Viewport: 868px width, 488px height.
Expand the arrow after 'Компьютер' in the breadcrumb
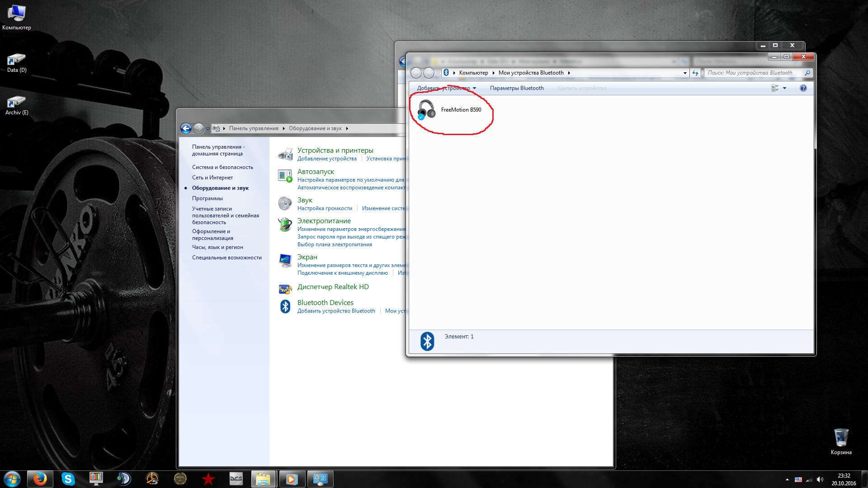click(493, 73)
